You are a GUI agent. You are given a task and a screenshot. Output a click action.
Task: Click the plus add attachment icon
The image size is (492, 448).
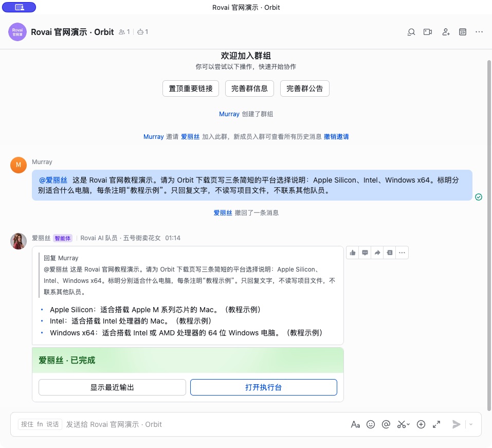pyautogui.click(x=421, y=424)
